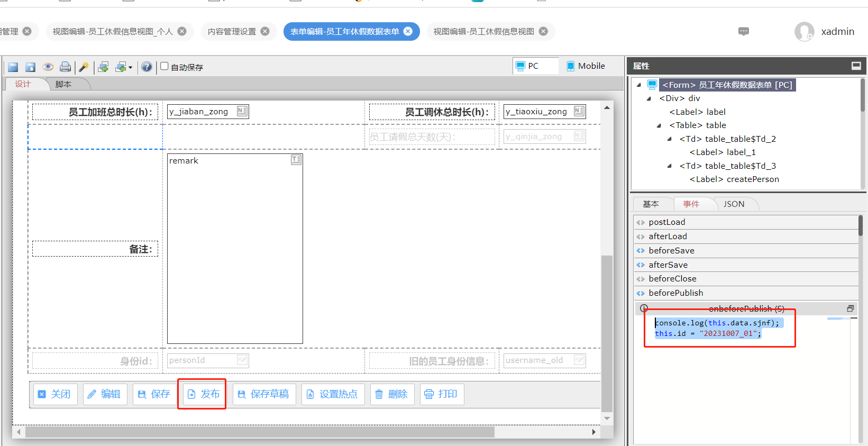The height and width of the screenshot is (446, 868).
Task: Click the first save icon in the toolbar
Action: pos(13,67)
